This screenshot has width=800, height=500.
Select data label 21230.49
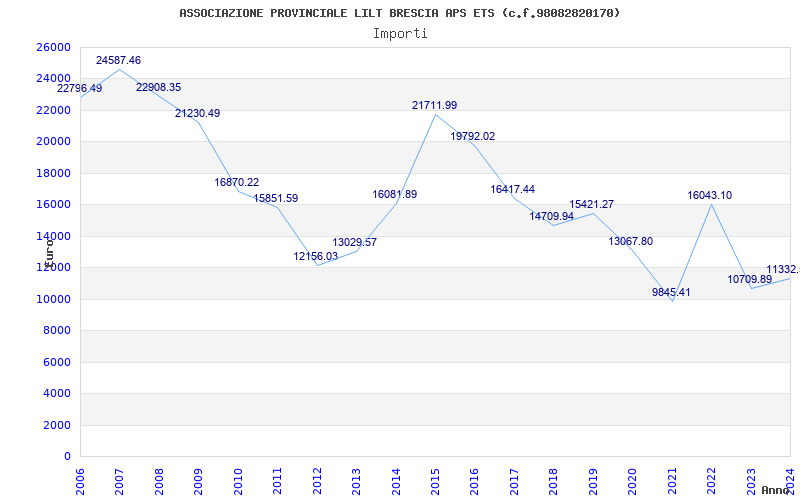coord(197,113)
